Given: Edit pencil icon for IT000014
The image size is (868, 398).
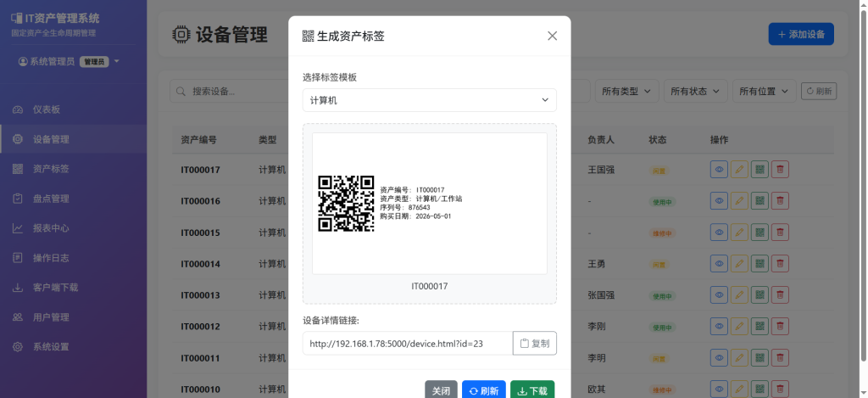Looking at the screenshot, I should coord(739,264).
